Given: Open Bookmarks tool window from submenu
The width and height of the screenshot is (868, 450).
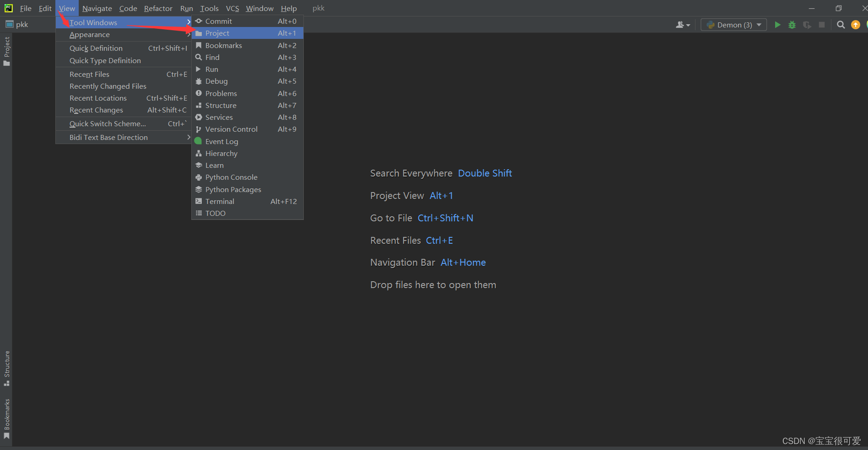Looking at the screenshot, I should pyautogui.click(x=247, y=45).
